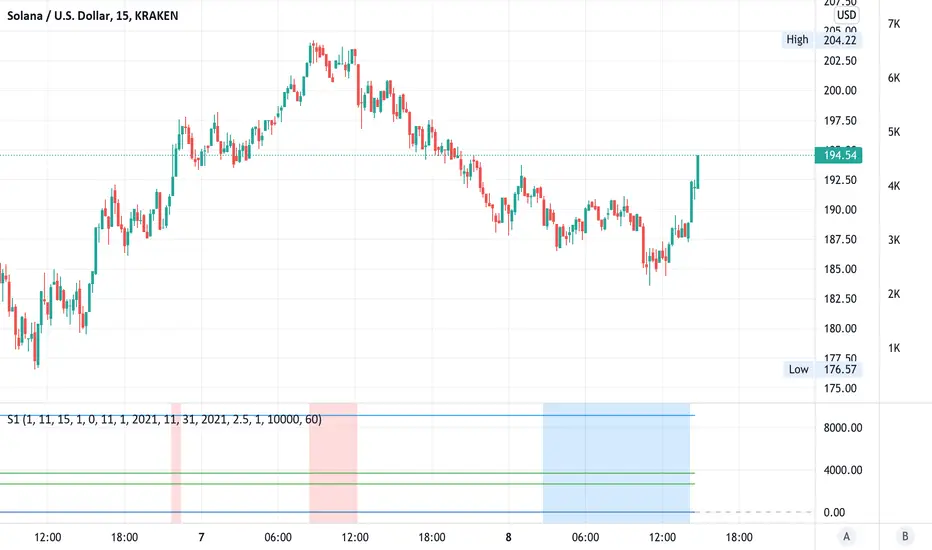Open the S1 indicator legend

(x=165, y=421)
